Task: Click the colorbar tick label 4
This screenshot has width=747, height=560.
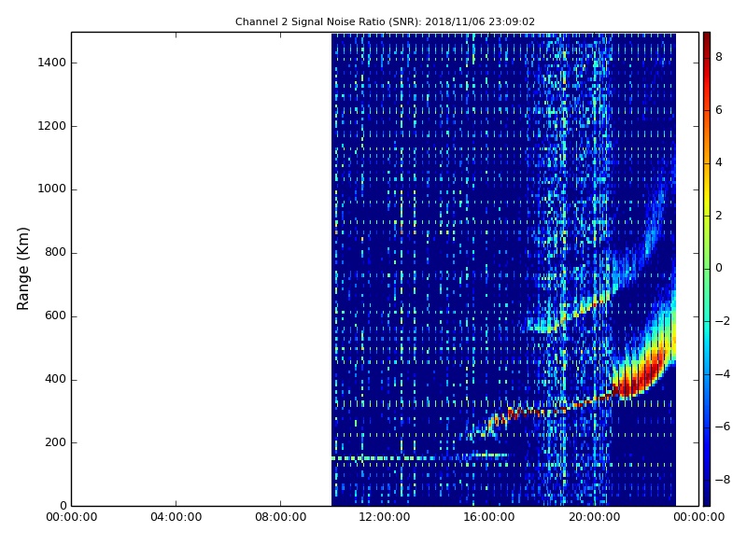Action: click(719, 162)
